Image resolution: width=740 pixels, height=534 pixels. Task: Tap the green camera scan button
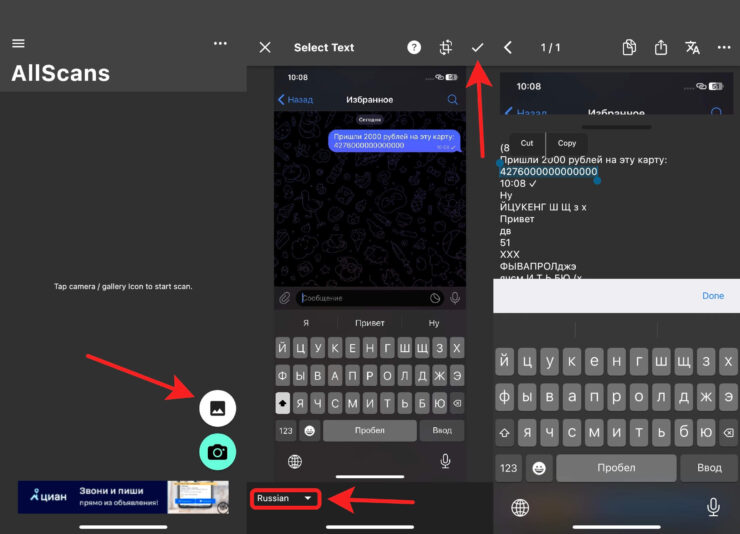tap(218, 452)
